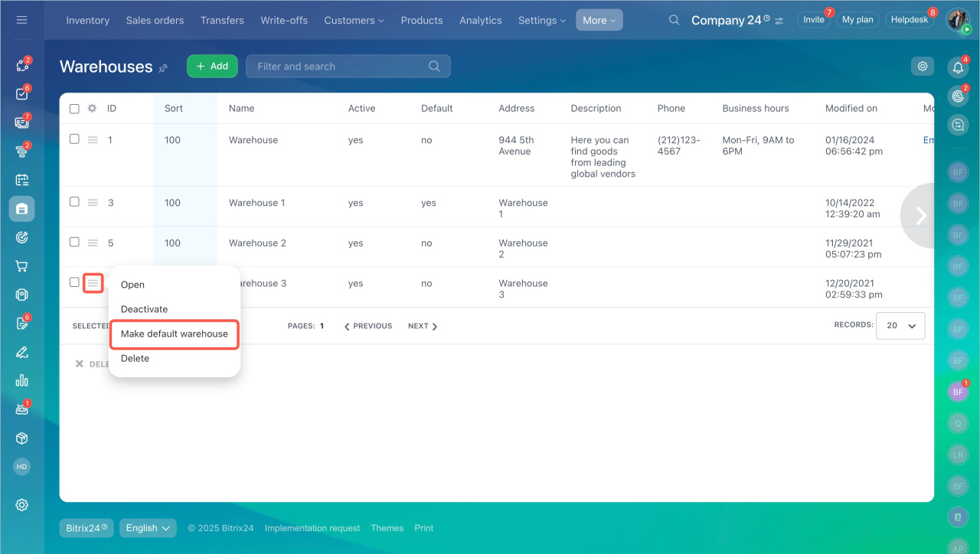The width and height of the screenshot is (980, 554).
Task: Open the settings gear in left sidebar
Action: (x=21, y=505)
